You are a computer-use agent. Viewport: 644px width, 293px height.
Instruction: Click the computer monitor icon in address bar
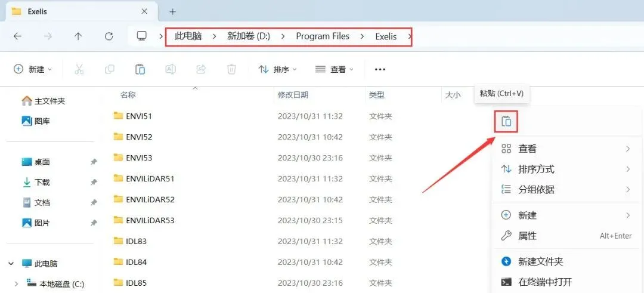(x=142, y=36)
